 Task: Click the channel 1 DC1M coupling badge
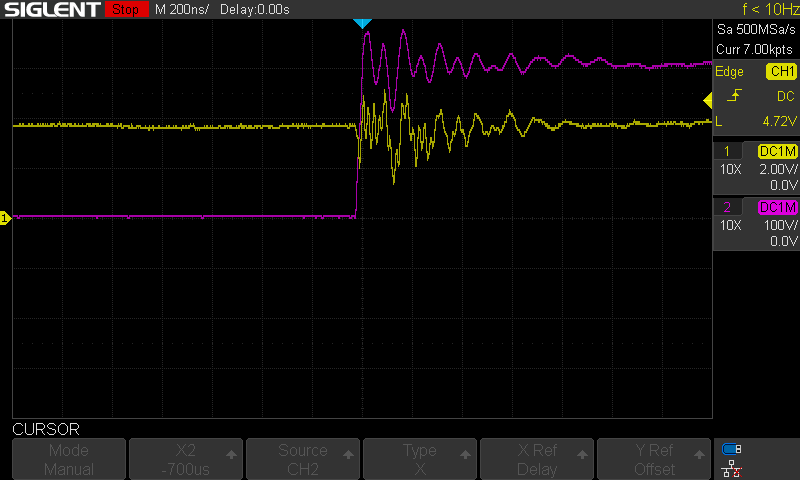778,151
